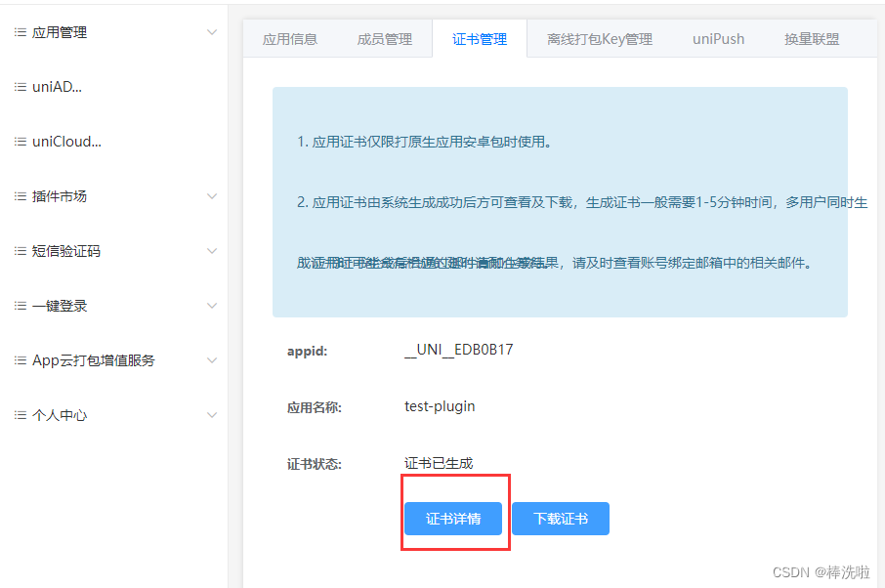Select the 离线打包Key管理 tab
The width and height of the screenshot is (885, 588).
click(599, 39)
